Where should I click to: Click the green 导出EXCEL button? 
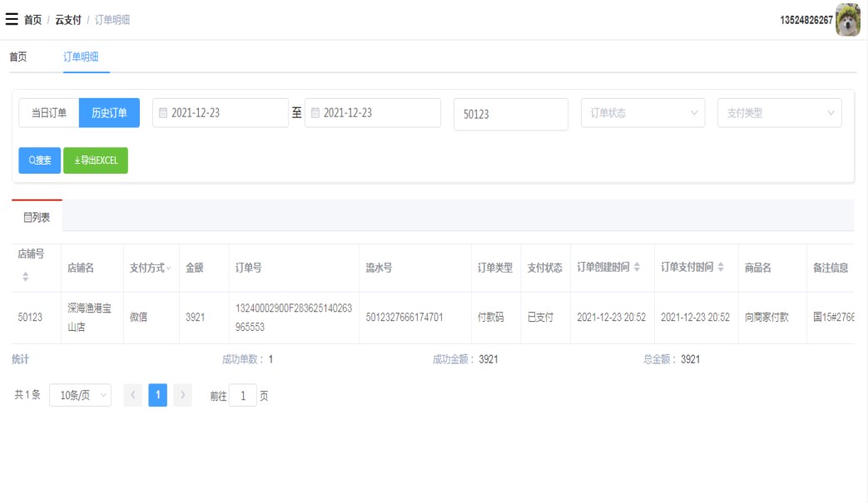coord(96,160)
